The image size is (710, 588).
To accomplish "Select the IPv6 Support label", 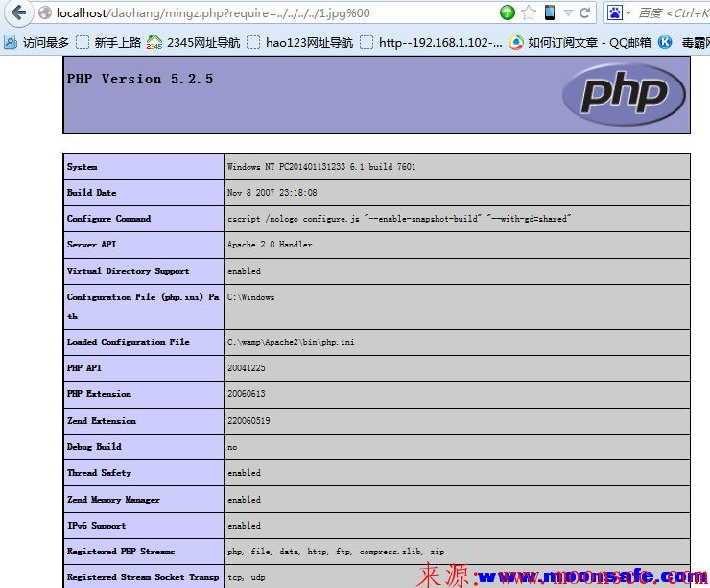I will pos(97,526).
